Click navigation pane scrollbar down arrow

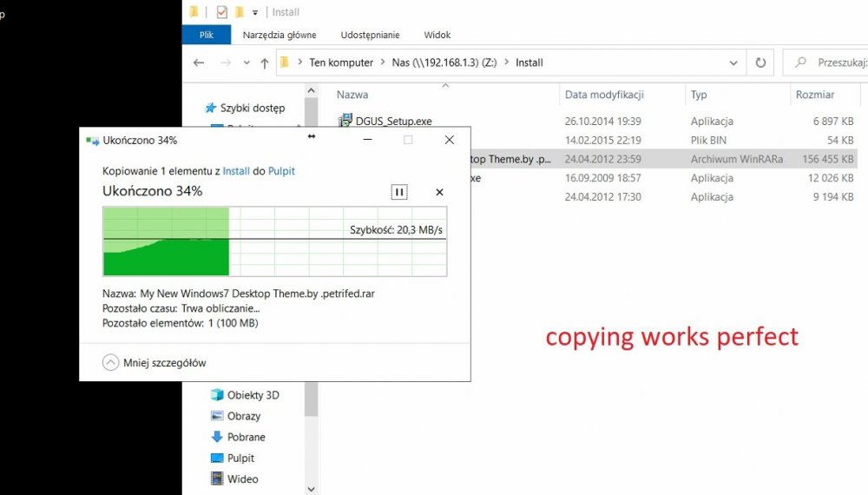point(311,489)
